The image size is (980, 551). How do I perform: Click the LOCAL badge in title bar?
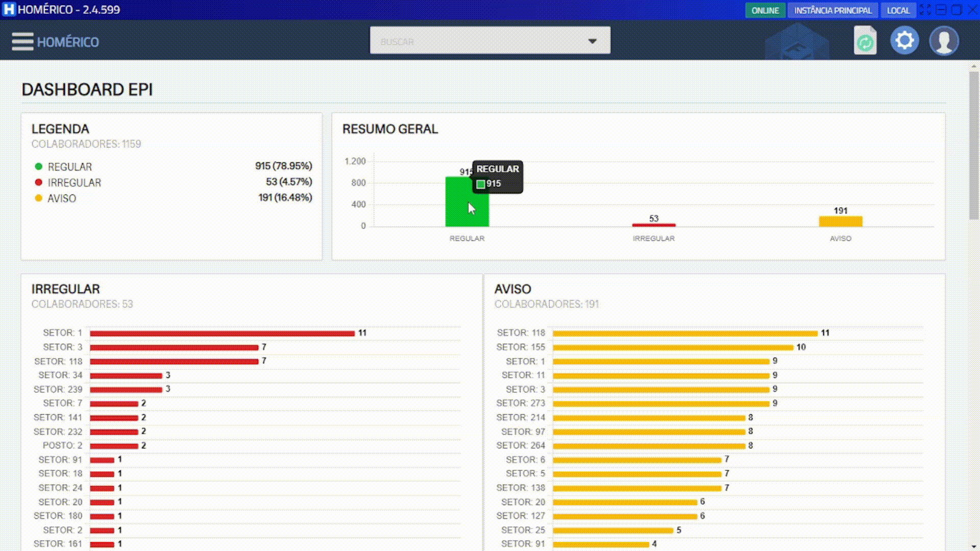point(898,10)
